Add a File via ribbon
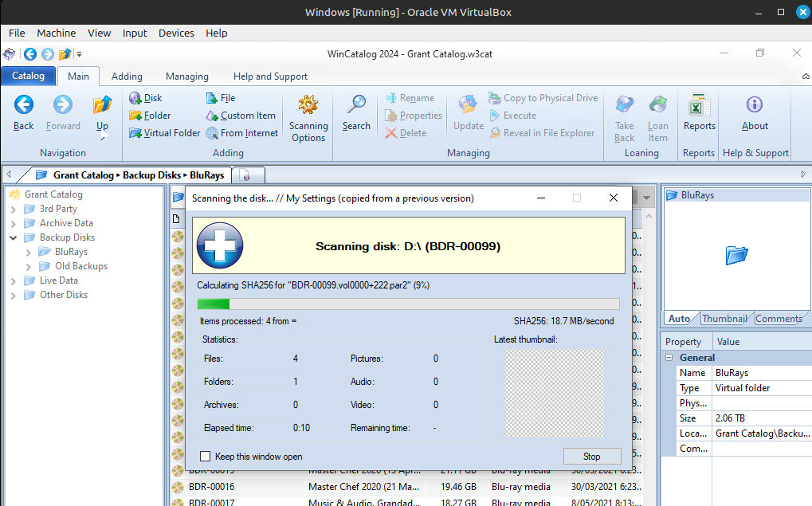This screenshot has height=506, width=812. (221, 98)
